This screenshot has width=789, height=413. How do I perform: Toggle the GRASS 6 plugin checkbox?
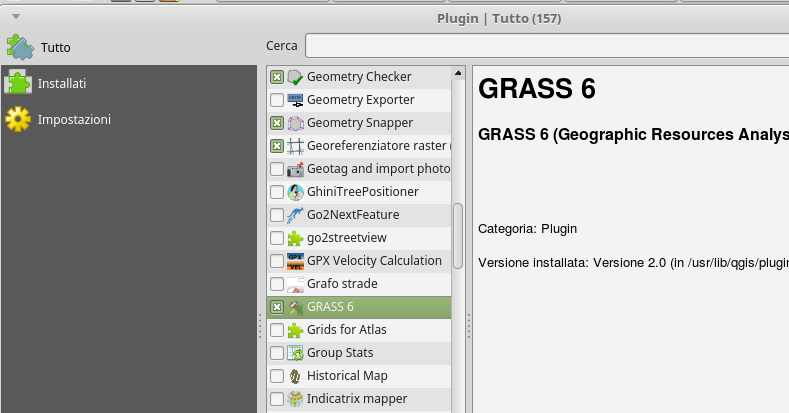click(x=277, y=307)
